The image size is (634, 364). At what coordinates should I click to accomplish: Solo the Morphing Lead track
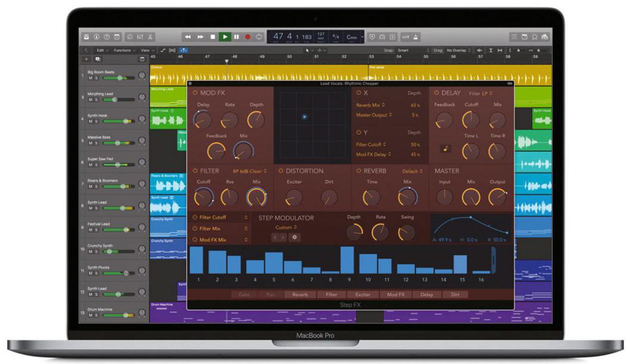click(x=96, y=100)
